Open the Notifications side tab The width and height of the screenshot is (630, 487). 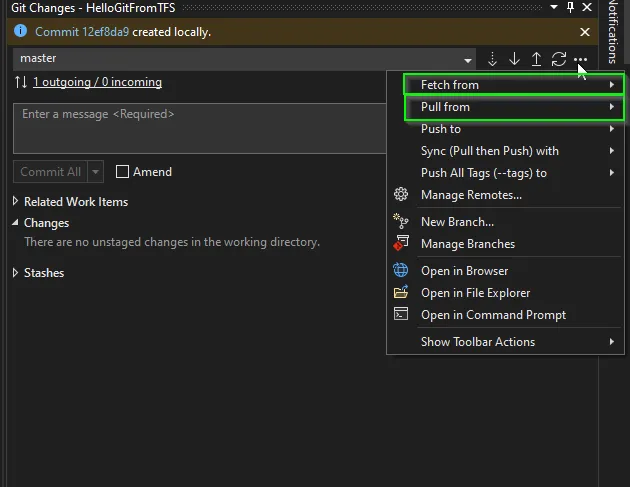(x=612, y=32)
